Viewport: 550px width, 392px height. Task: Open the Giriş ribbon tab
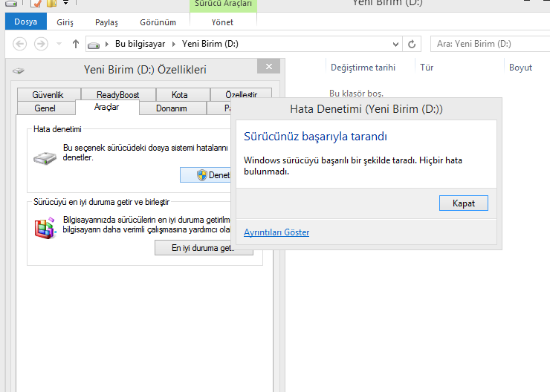coord(65,22)
